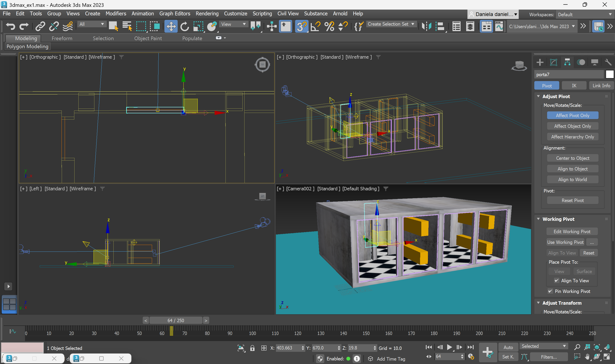The height and width of the screenshot is (364, 615).
Task: Collapse the Adjust Pivot rollout
Action: click(538, 96)
